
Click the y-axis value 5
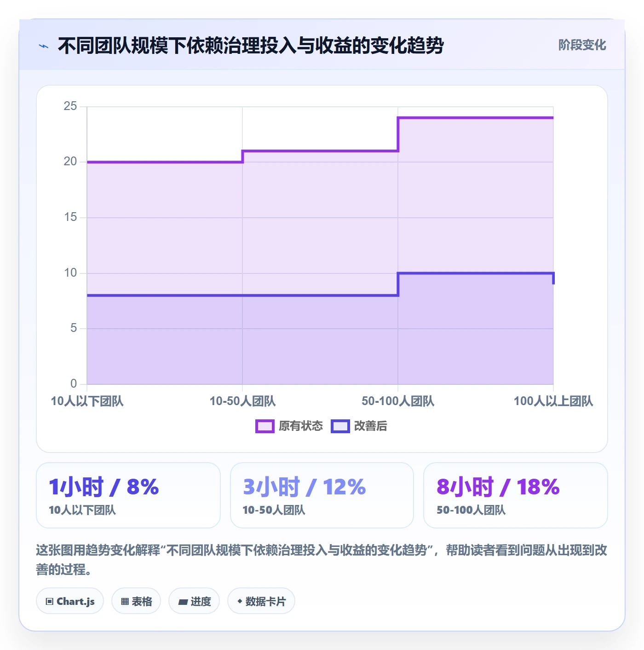74,328
